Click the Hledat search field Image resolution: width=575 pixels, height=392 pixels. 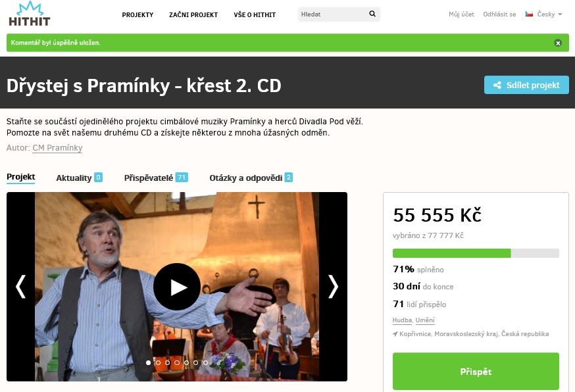pos(333,14)
